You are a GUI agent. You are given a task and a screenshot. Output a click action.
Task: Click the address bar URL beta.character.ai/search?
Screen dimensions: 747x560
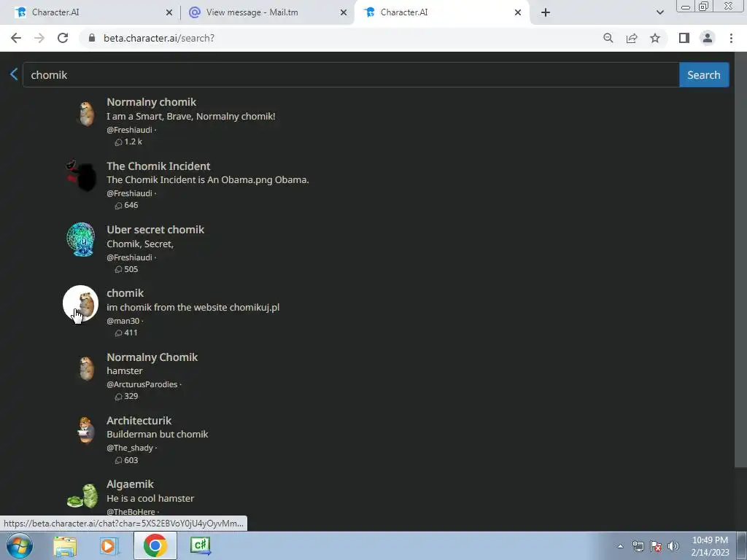(158, 38)
